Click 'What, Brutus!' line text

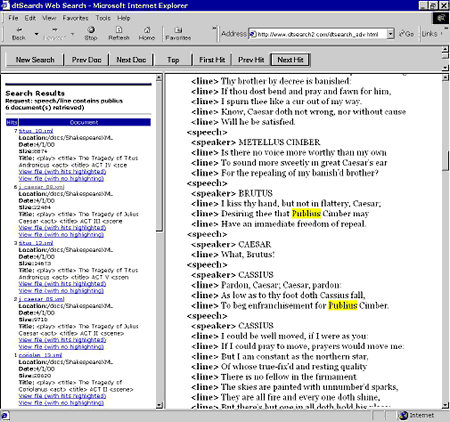tap(248, 254)
